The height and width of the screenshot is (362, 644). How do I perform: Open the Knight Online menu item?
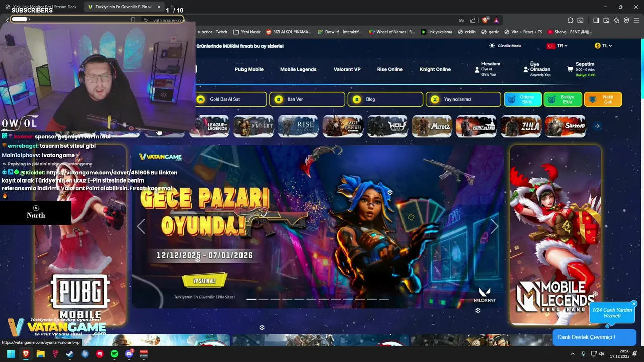[435, 69]
